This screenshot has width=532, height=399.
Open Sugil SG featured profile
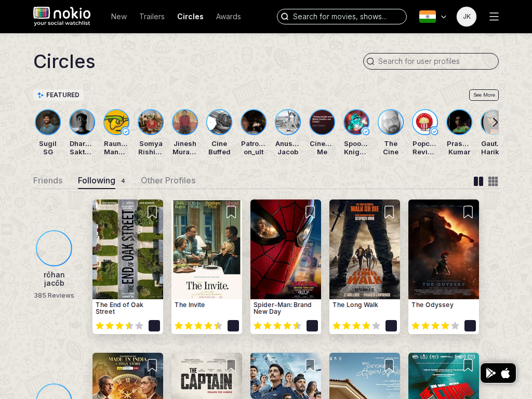pos(48,122)
